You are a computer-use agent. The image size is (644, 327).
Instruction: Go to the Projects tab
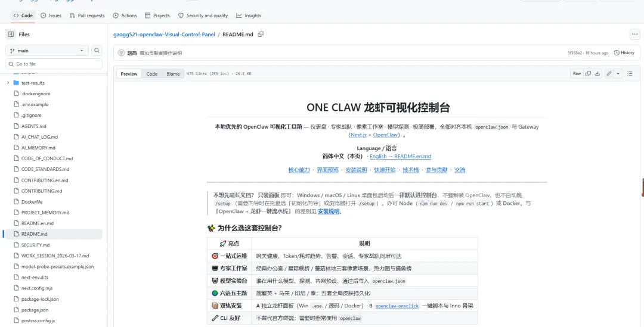[x=157, y=15]
